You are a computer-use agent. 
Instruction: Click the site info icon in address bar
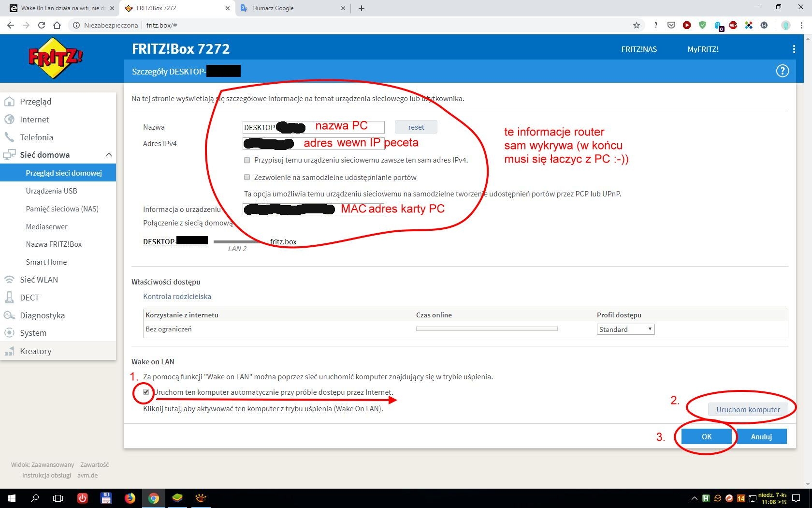pyautogui.click(x=76, y=25)
